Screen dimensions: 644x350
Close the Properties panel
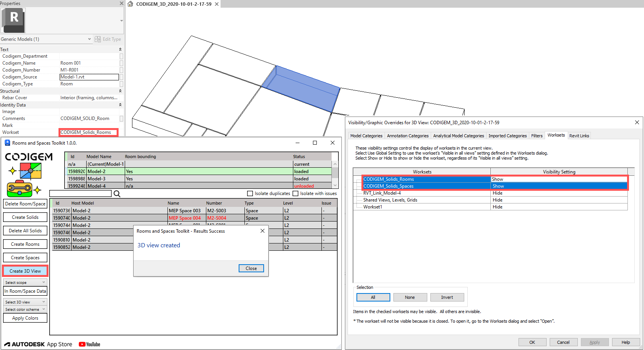122,3
